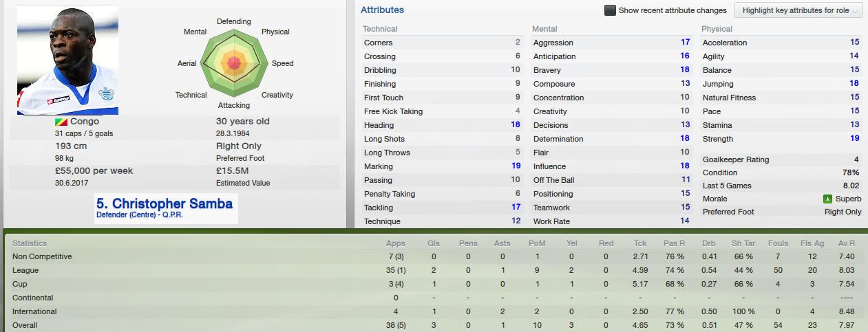Image resolution: width=868 pixels, height=332 pixels.
Task: Sort statistics by Av R column
Action: [847, 243]
